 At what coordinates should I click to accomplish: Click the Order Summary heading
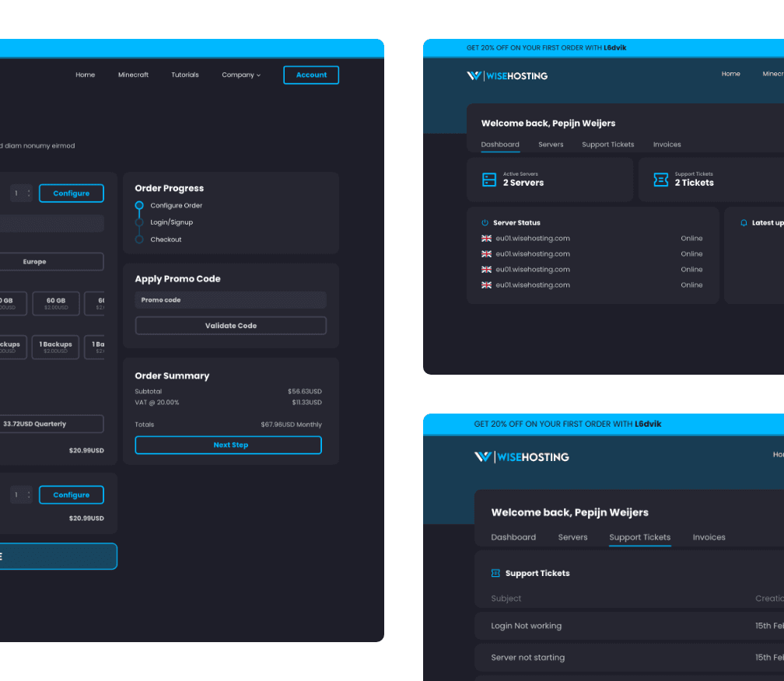coord(172,375)
